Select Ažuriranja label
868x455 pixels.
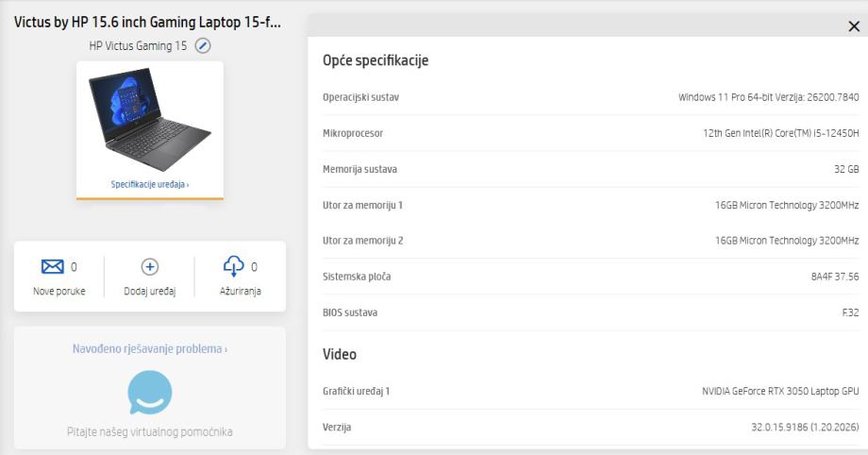tap(241, 291)
